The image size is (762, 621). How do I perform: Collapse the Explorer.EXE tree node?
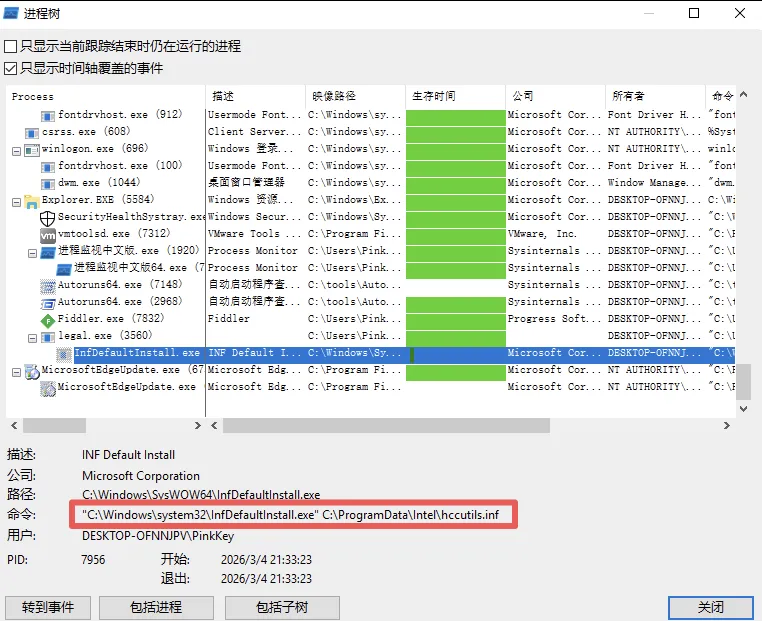point(17,202)
